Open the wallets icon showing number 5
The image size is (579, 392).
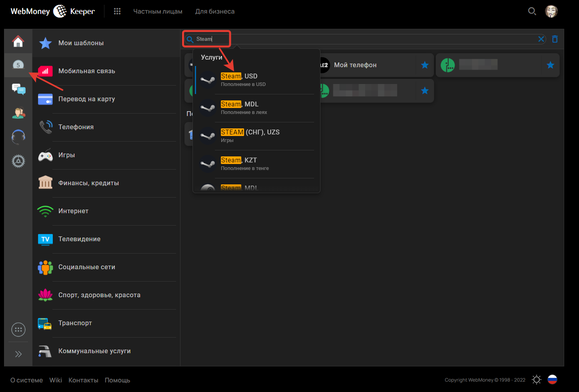click(x=18, y=65)
